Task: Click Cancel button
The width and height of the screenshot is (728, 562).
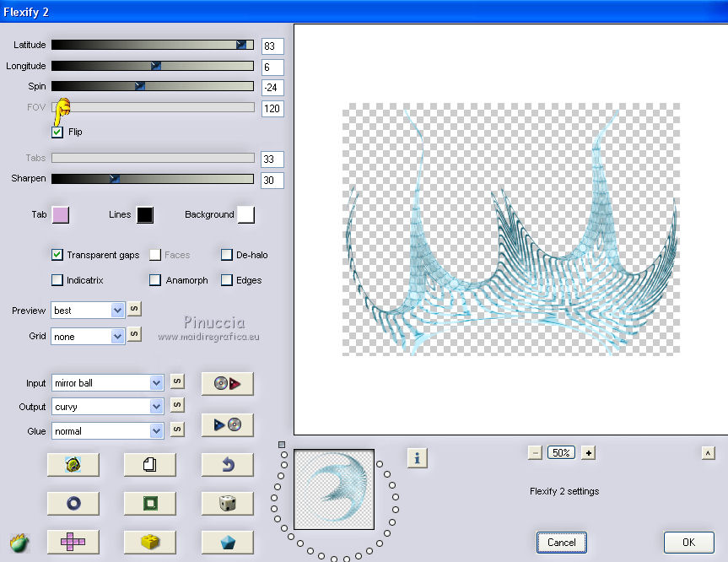Action: [x=561, y=543]
